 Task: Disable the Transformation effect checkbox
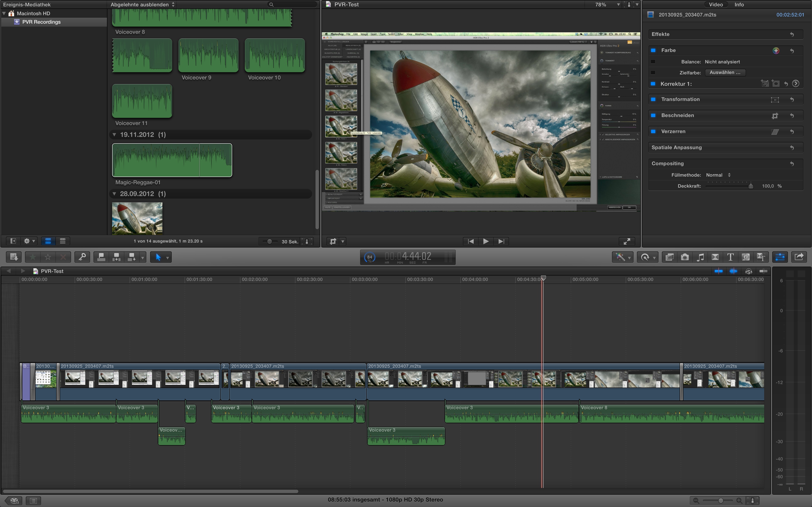pos(653,99)
